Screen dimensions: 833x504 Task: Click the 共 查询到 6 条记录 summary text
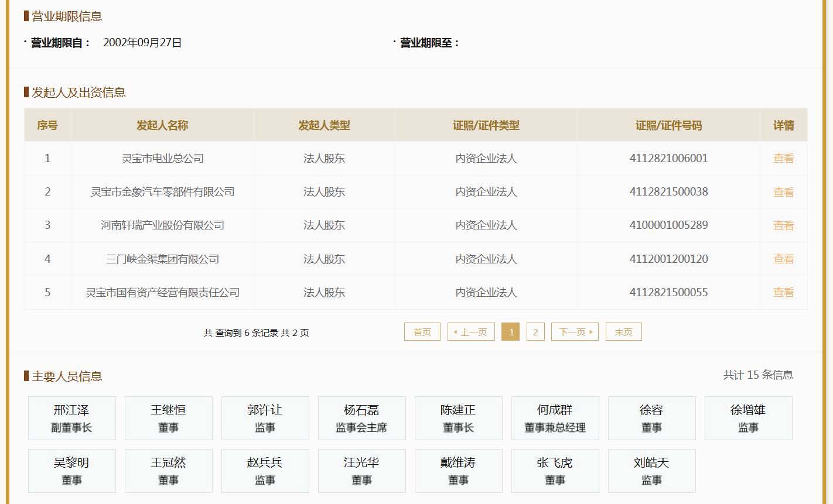point(256,332)
